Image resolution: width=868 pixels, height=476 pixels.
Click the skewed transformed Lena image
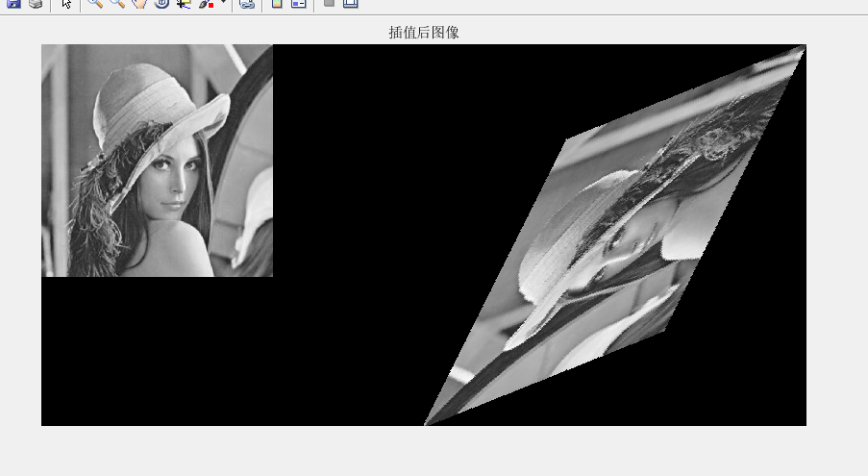click(614, 236)
